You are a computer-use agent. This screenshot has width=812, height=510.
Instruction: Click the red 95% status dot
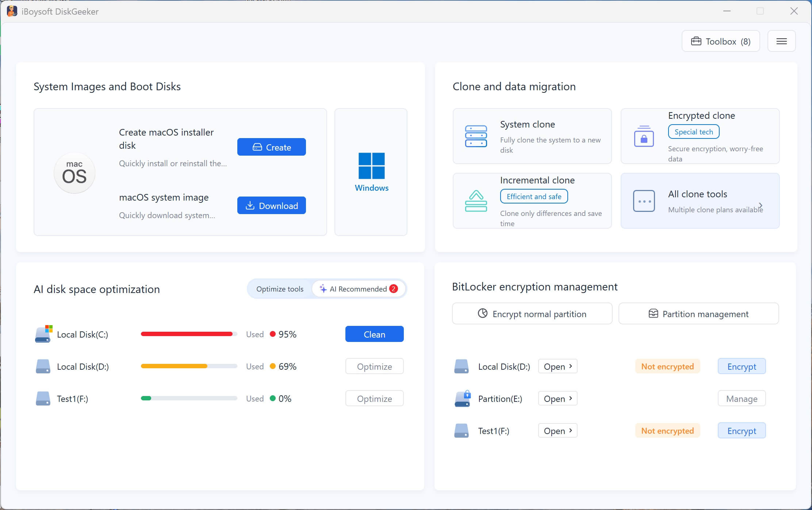coord(272,334)
